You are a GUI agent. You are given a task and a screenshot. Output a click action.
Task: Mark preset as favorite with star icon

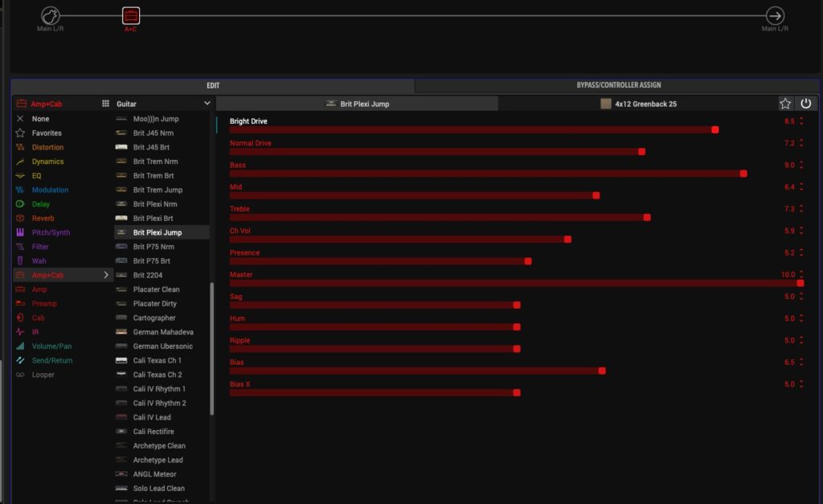785,104
